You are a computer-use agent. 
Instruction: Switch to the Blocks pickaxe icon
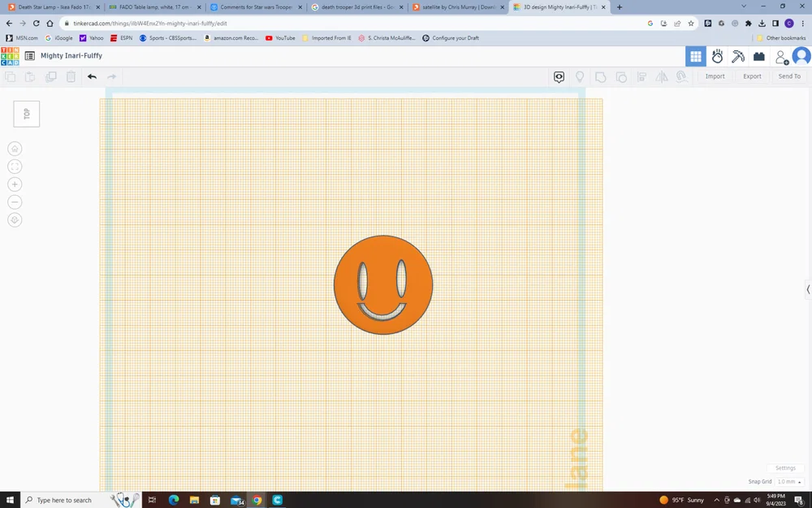738,57
